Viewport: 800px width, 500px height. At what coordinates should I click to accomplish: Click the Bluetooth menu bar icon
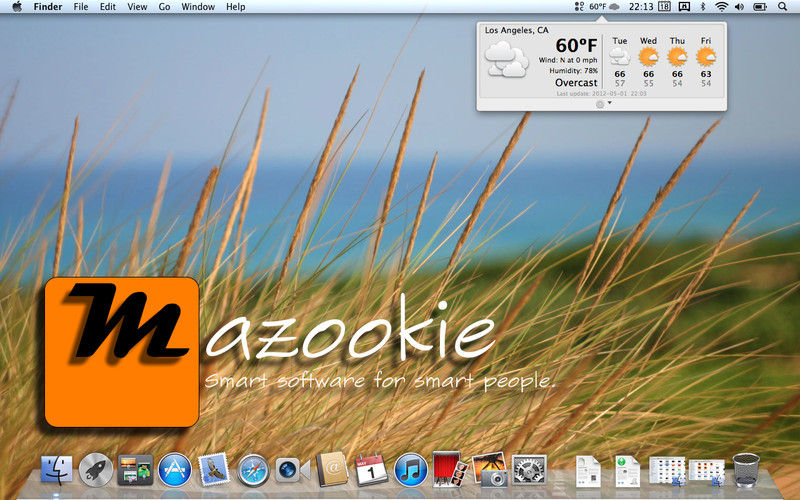[702, 7]
